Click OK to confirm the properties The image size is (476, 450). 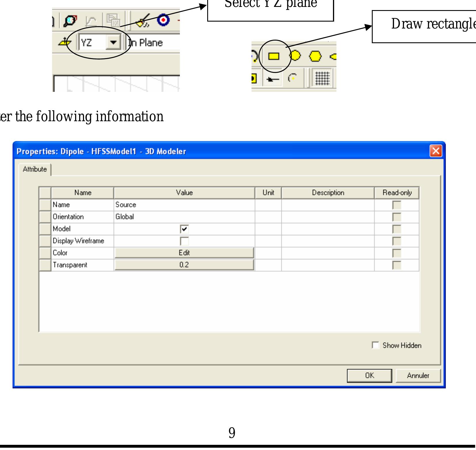pyautogui.click(x=369, y=375)
